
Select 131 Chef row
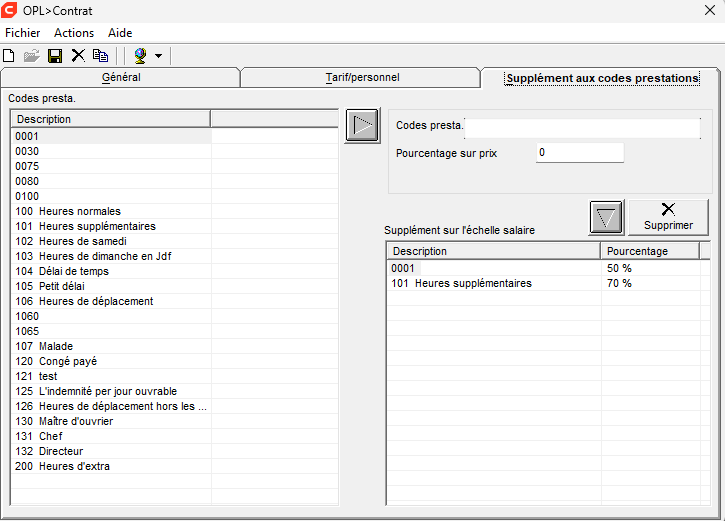click(x=175, y=436)
